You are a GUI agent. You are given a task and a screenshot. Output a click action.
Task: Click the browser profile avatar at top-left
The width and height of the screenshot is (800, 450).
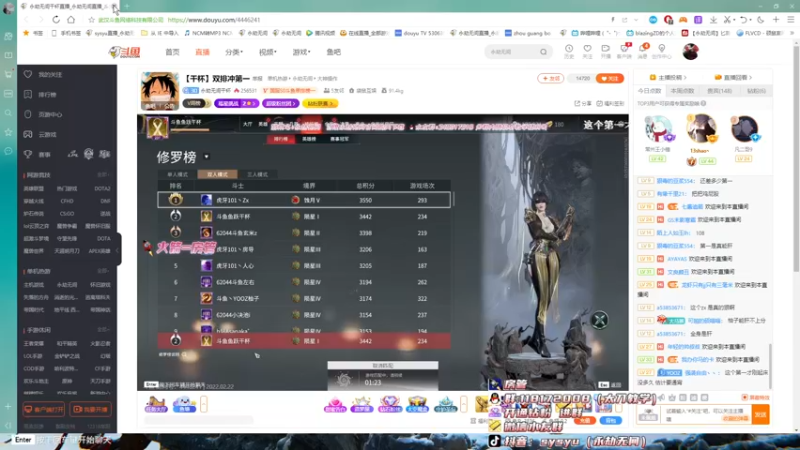8,9
